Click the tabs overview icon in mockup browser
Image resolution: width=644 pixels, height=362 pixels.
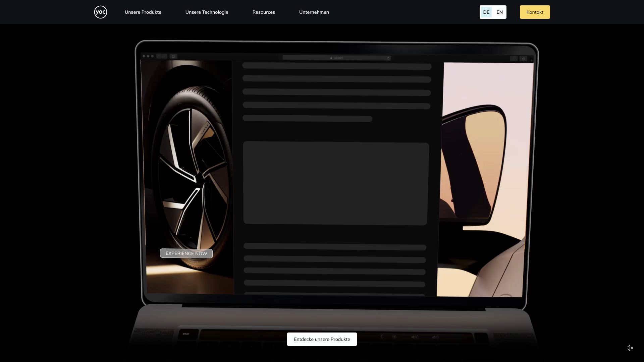[x=523, y=59]
